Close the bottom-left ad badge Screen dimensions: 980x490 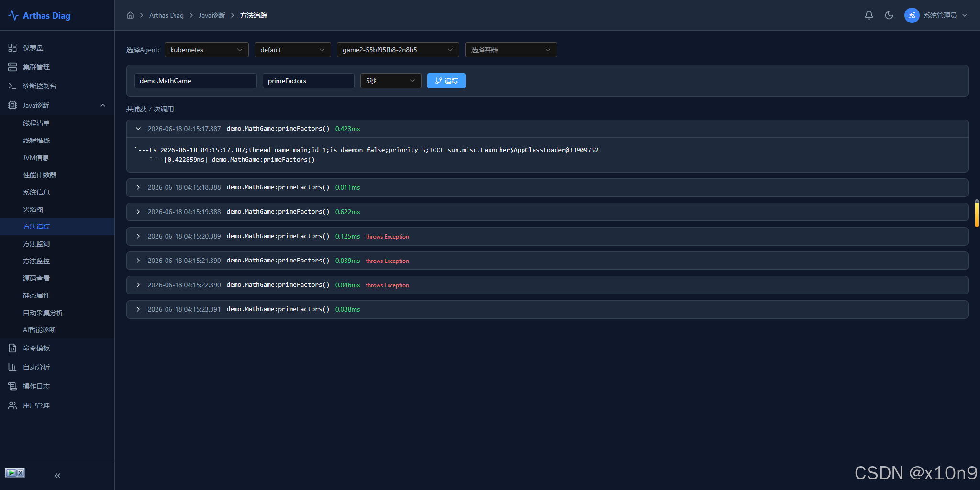coord(21,473)
